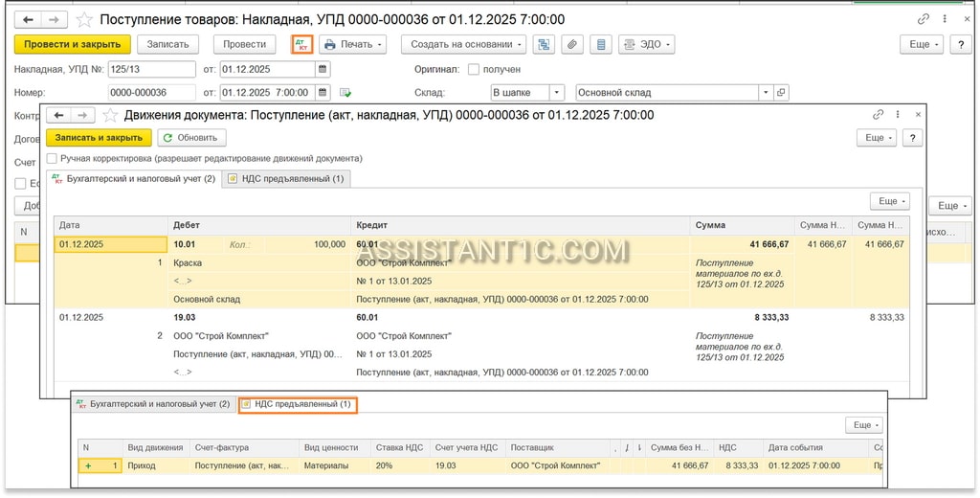Click Накладная date field 01.12.2025
This screenshot has width=980, height=498.
268,70
